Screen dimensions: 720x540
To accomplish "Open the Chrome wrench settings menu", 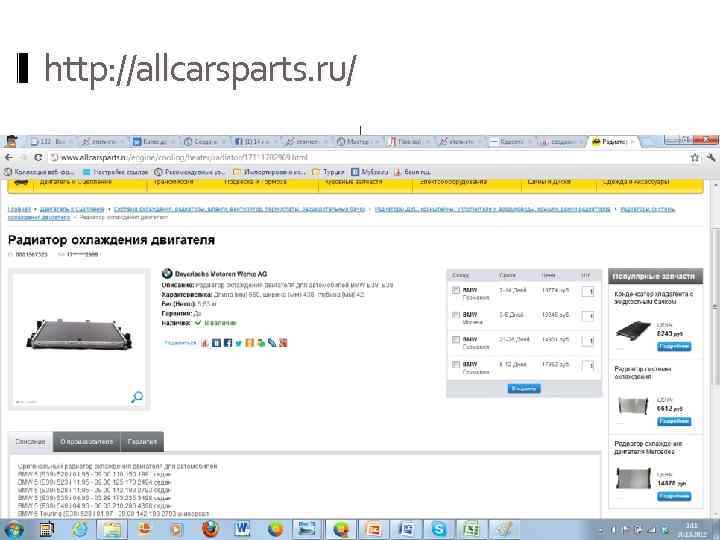I will coord(711,158).
